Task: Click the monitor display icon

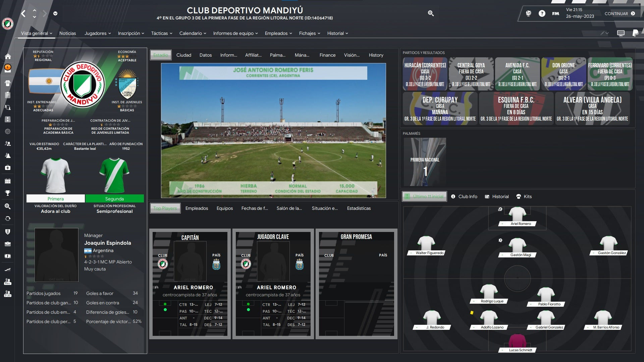Action: coord(621,33)
